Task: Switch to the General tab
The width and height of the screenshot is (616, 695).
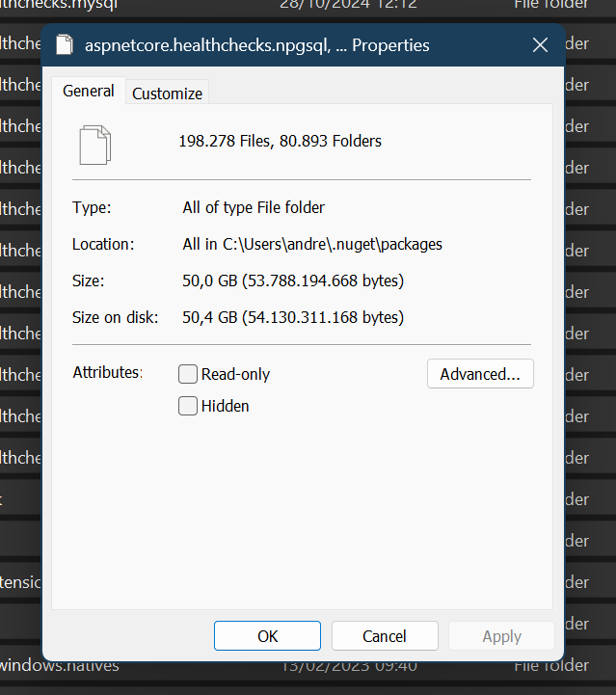Action: (x=88, y=92)
